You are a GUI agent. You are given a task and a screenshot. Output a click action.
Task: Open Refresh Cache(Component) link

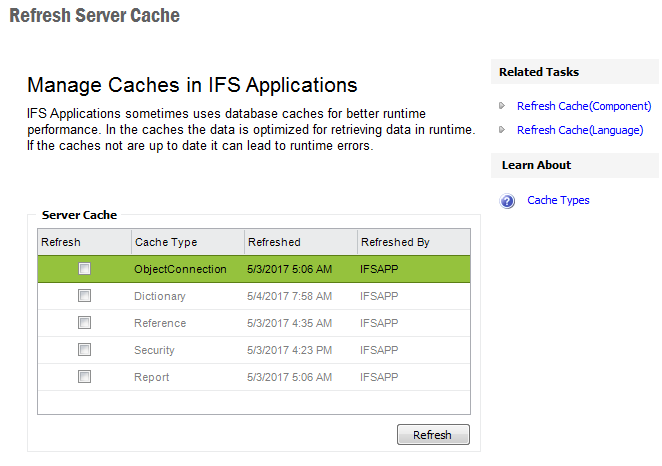coord(584,106)
